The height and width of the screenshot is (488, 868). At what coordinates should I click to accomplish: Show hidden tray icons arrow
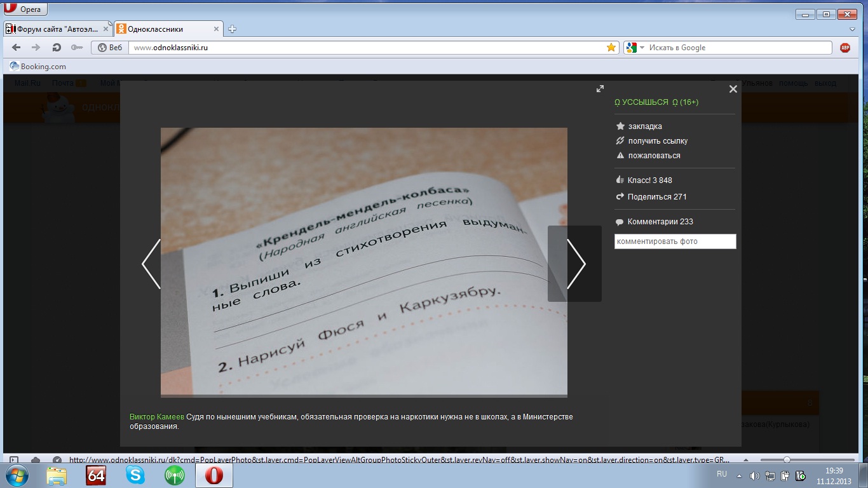pos(739,476)
